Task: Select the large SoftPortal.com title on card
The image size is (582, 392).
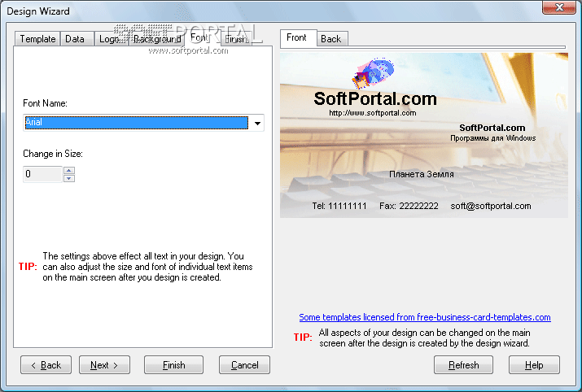Action: (375, 98)
